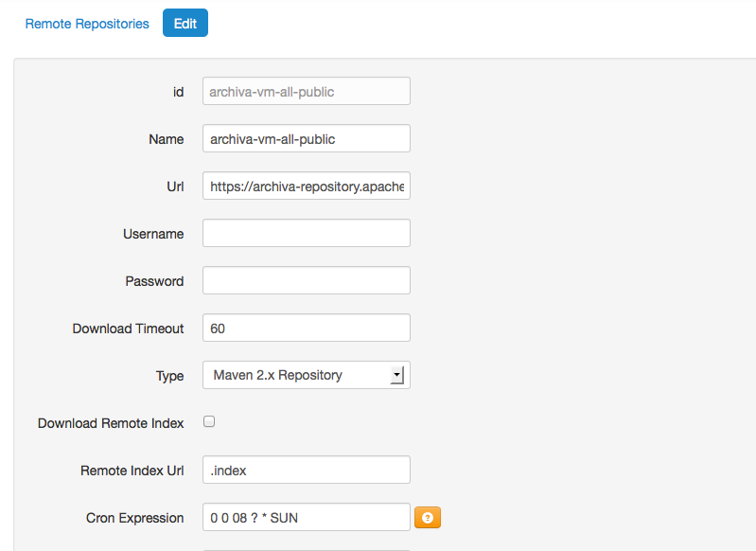Click into the Url text field
The width and height of the screenshot is (756, 551).
pos(306,186)
